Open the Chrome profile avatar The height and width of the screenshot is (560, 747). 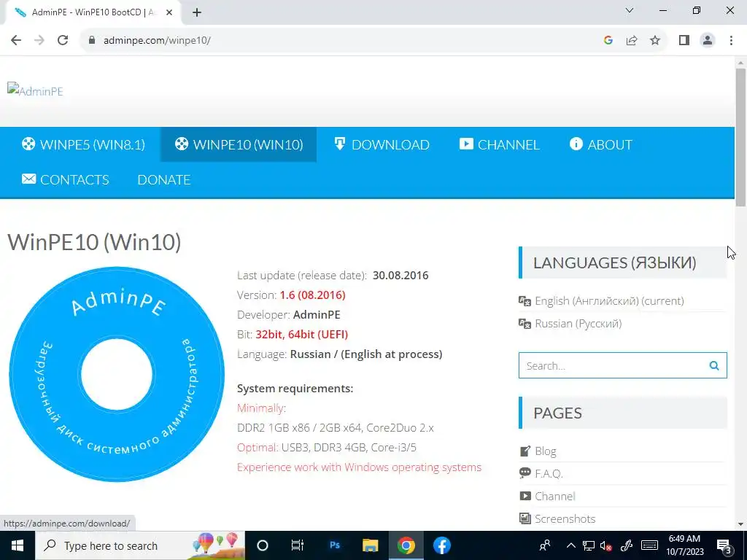[708, 40]
